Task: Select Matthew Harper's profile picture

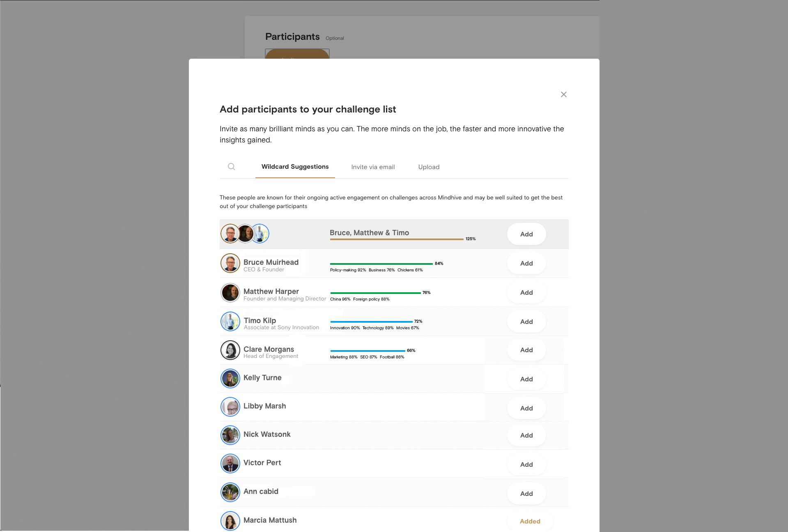Action: 230,293
